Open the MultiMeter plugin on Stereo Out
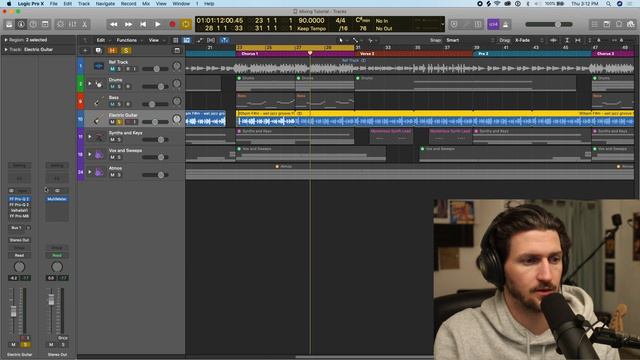The image size is (640, 360). click(x=57, y=199)
